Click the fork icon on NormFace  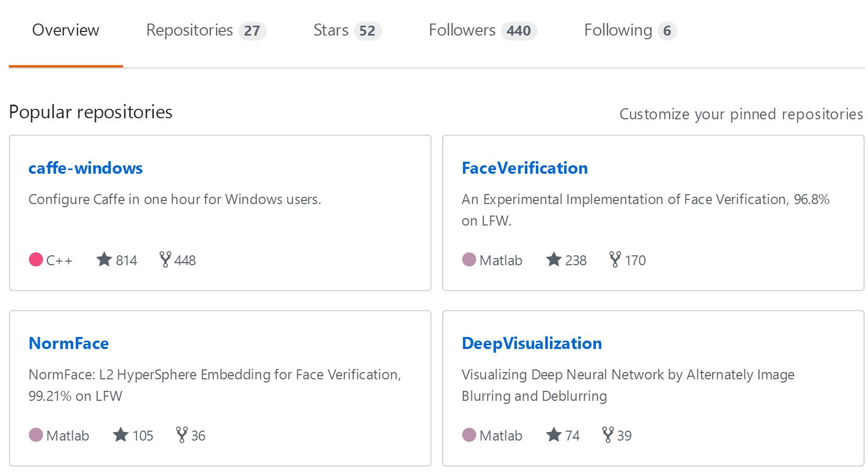click(182, 434)
